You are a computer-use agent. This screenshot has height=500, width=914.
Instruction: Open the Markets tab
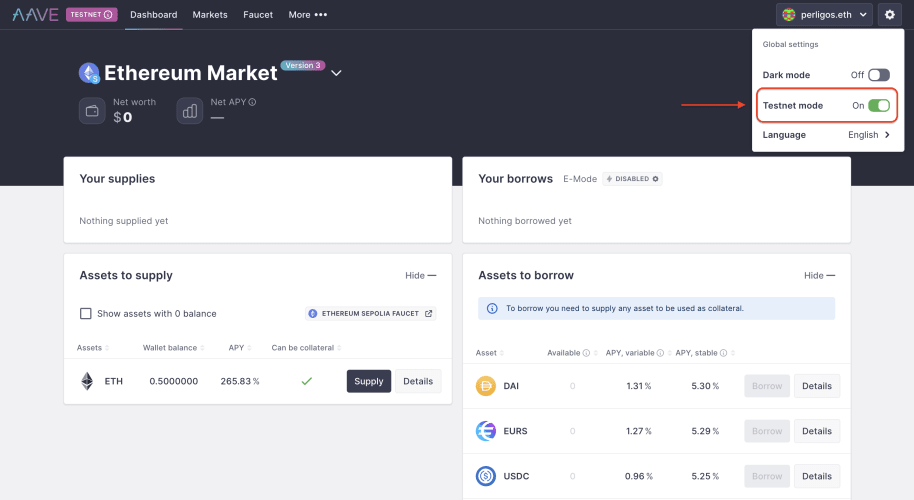click(x=210, y=15)
